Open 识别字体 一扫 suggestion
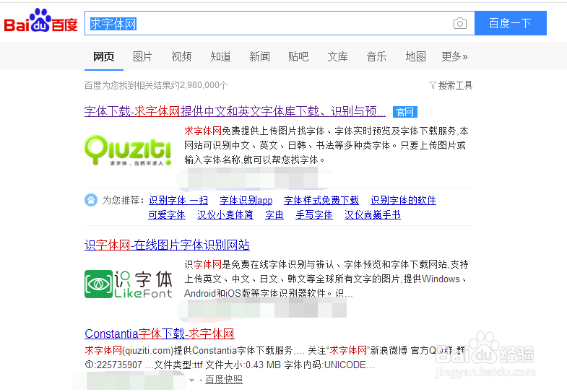 coord(178,200)
